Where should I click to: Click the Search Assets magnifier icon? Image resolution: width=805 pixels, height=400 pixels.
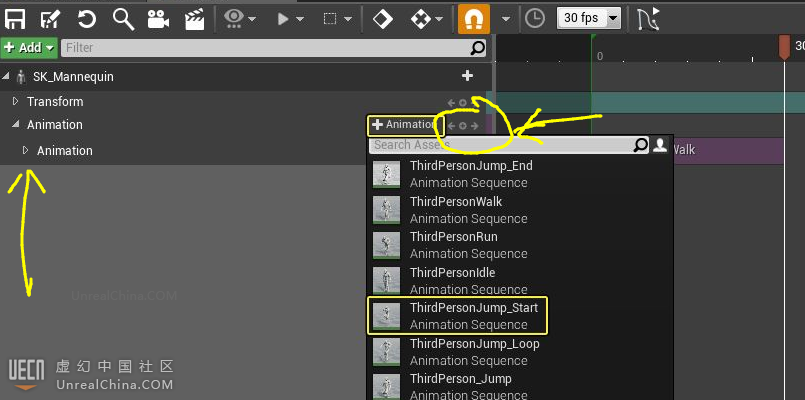641,145
